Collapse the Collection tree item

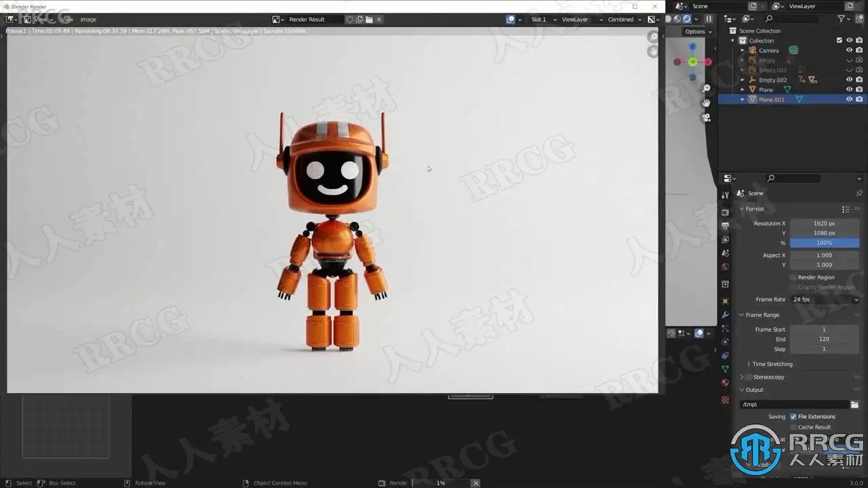coord(733,41)
